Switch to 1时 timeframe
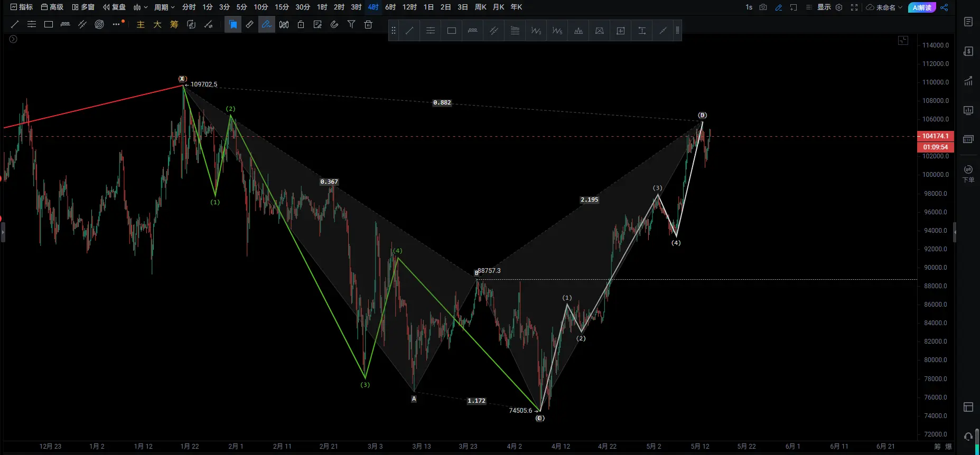The image size is (980, 455). [322, 7]
